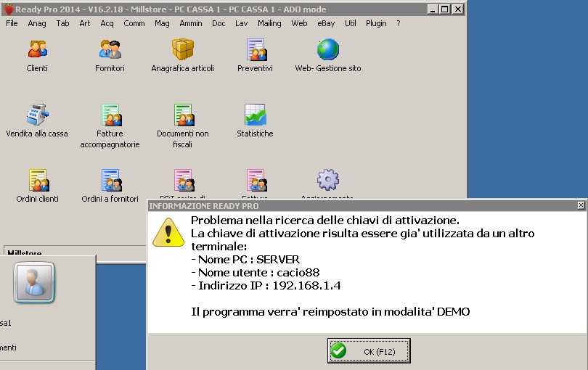Open the ? help menu
The image size is (588, 370).
tap(399, 23)
